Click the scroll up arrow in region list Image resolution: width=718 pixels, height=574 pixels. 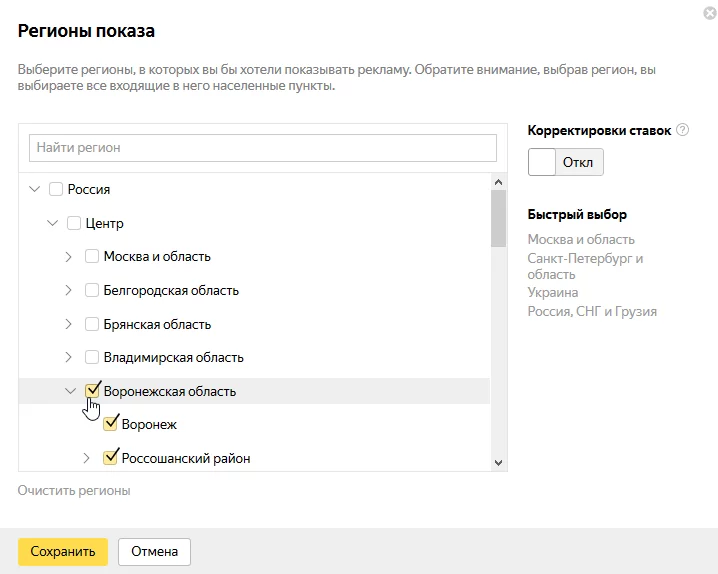[x=499, y=182]
